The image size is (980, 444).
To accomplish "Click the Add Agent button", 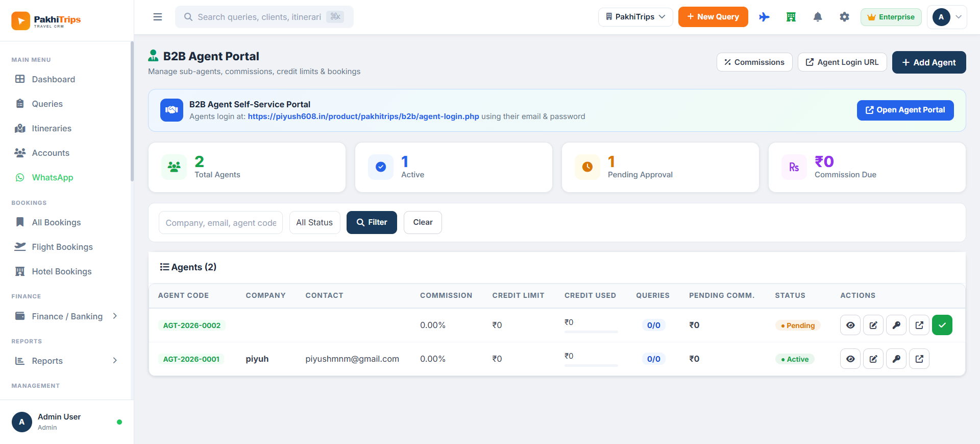I will (x=929, y=62).
